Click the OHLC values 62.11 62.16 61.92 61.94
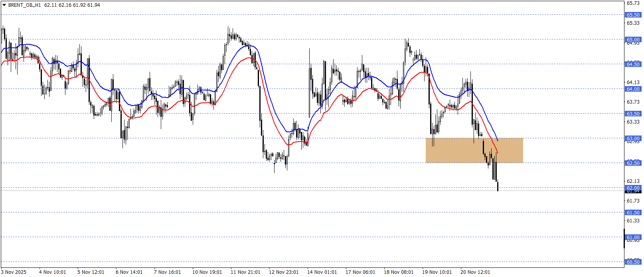Image resolution: width=644 pixels, height=277 pixels. [72, 5]
